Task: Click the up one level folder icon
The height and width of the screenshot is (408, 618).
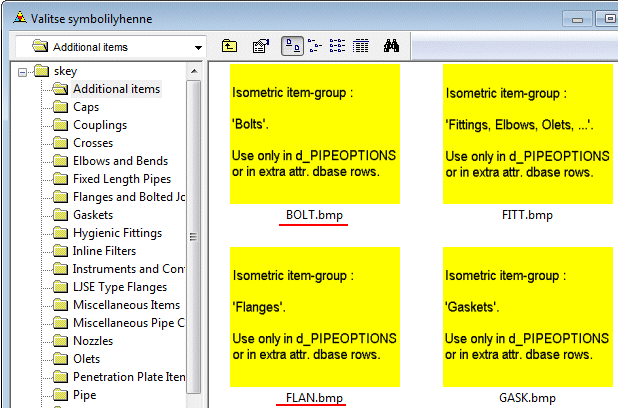Action: (229, 45)
